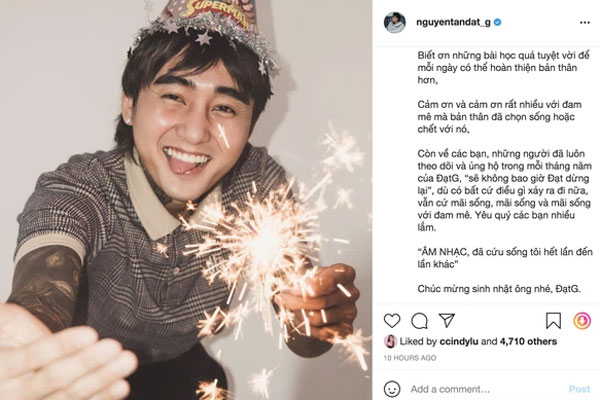The image size is (600, 400).
Task: Open the nguyentandat_g username link
Action: pos(453,22)
